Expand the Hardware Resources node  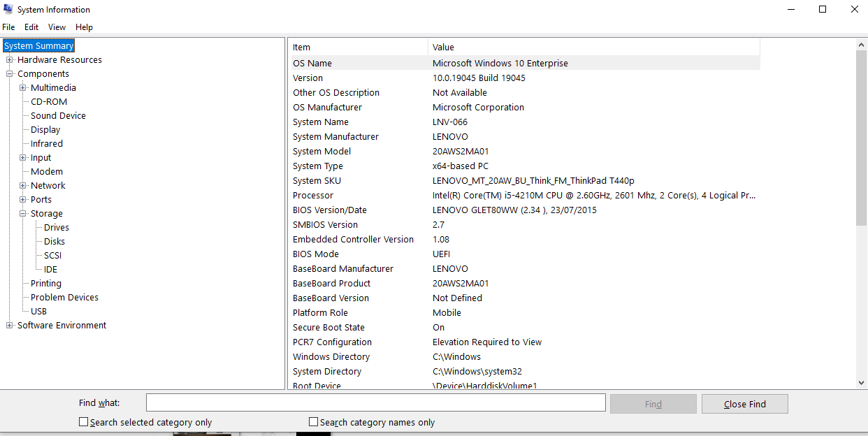(x=10, y=60)
